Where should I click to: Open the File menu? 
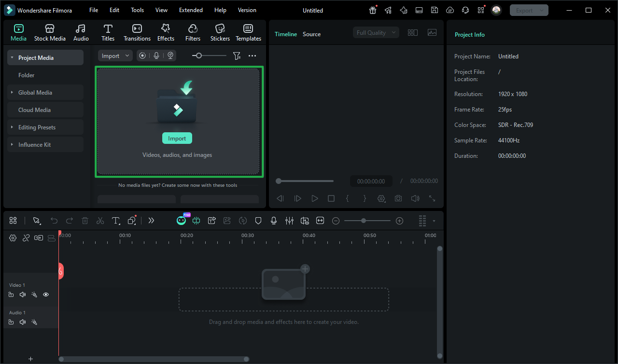[94, 10]
